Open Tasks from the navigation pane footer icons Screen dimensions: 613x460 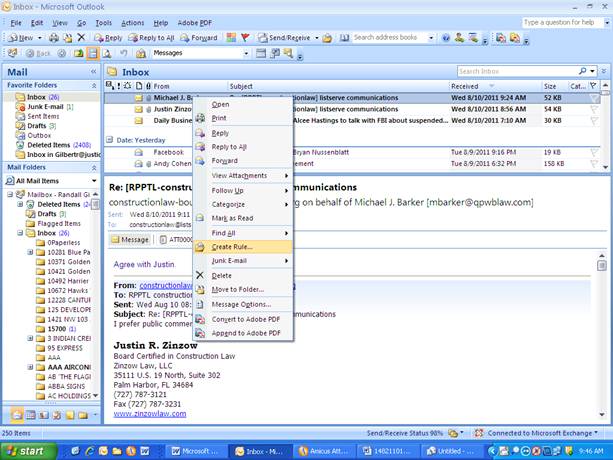coord(57,415)
